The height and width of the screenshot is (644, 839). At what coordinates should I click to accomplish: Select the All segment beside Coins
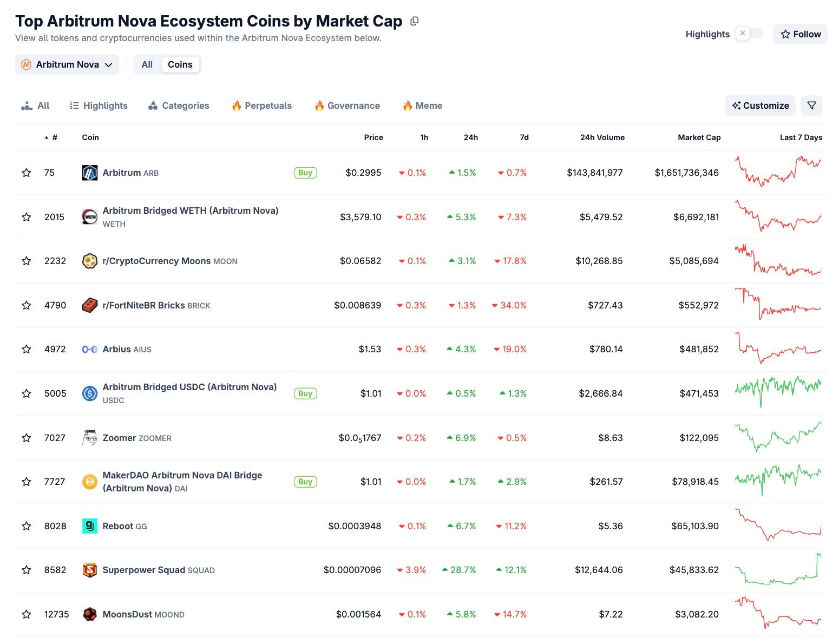click(x=147, y=64)
